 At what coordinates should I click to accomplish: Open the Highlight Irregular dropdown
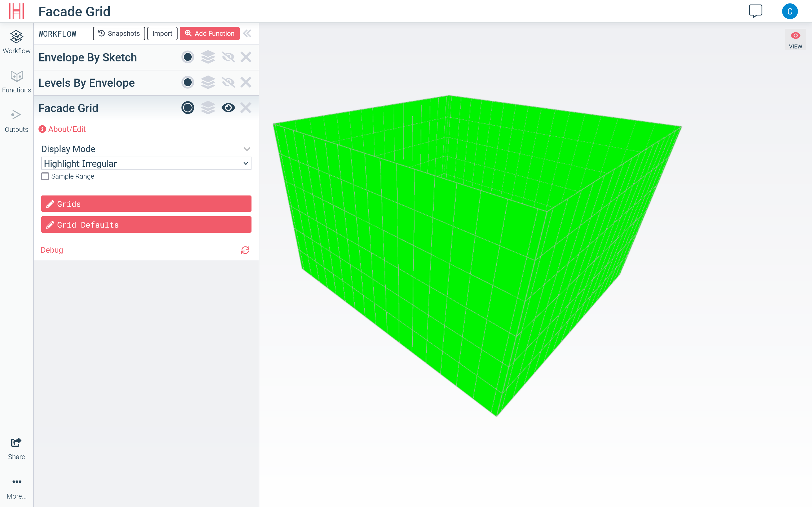pyautogui.click(x=146, y=163)
